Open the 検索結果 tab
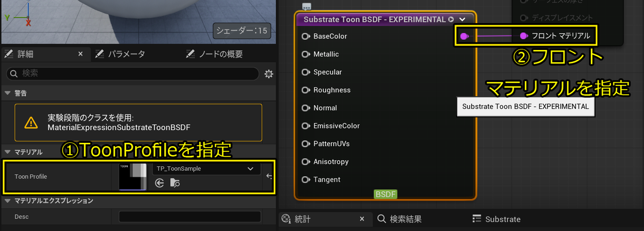 click(x=399, y=219)
